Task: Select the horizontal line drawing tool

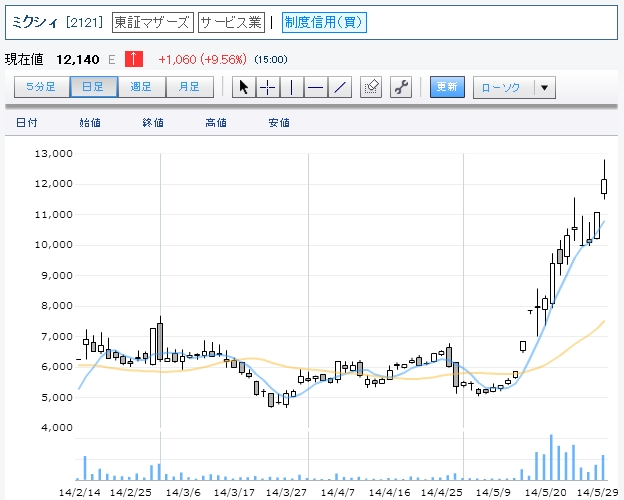Action: [x=315, y=87]
